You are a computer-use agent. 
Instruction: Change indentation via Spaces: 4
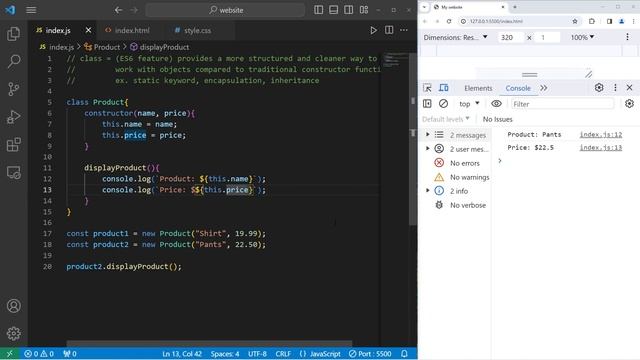pyautogui.click(x=225, y=354)
